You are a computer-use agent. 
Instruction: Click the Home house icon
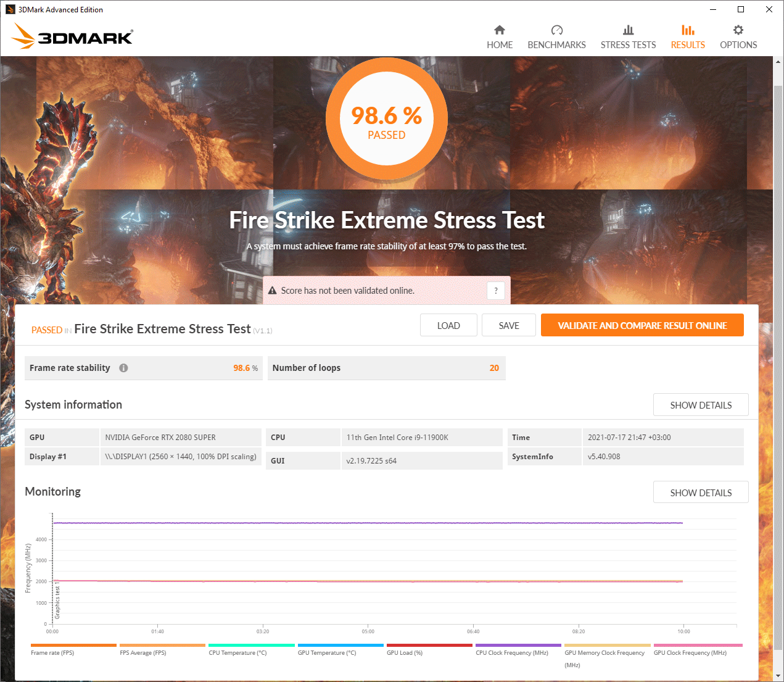pyautogui.click(x=500, y=30)
